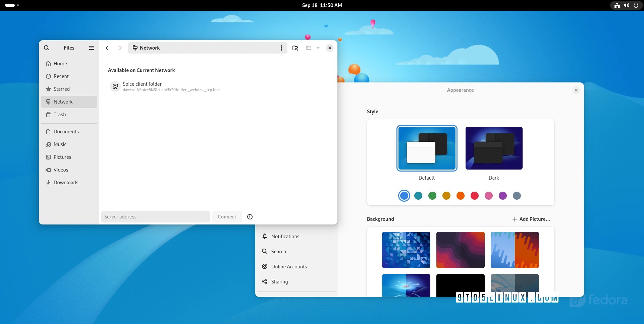Open the Network path bar options menu
This screenshot has width=644, height=324.
(281, 48)
